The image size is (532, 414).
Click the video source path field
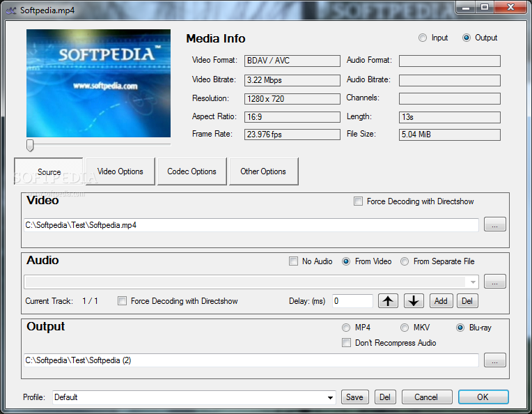coord(251,225)
